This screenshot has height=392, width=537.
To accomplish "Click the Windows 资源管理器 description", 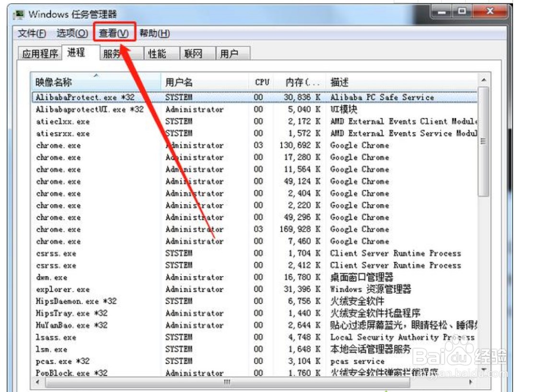I will [371, 289].
